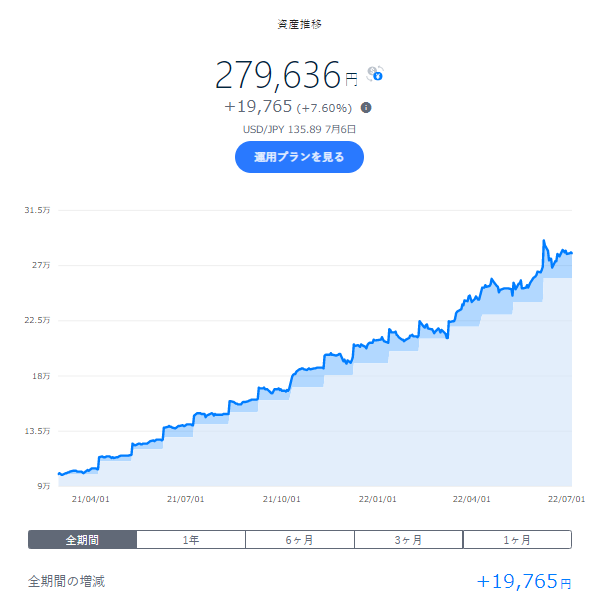Click the 31.5万 y-axis label
Image resolution: width=598 pixels, height=601 pixels.
[x=37, y=210]
